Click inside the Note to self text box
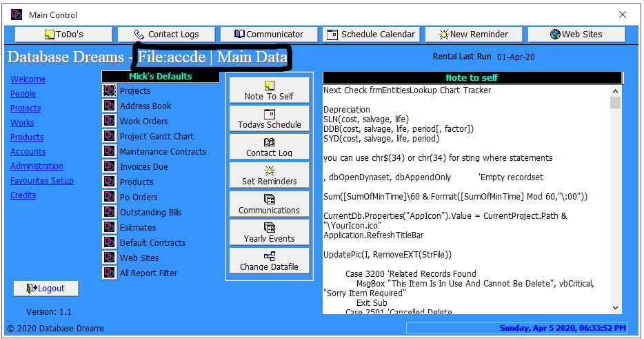Viewport: 644px width, 339px height. tap(466, 200)
